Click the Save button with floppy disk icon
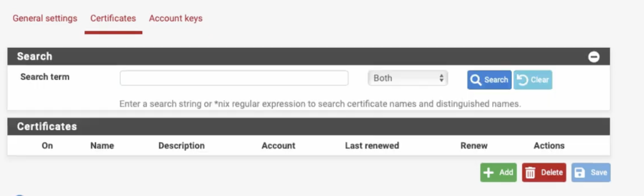 pos(591,172)
